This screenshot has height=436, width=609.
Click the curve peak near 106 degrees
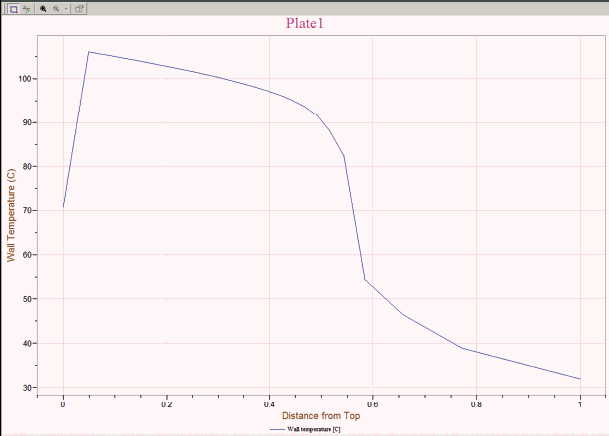89,52
